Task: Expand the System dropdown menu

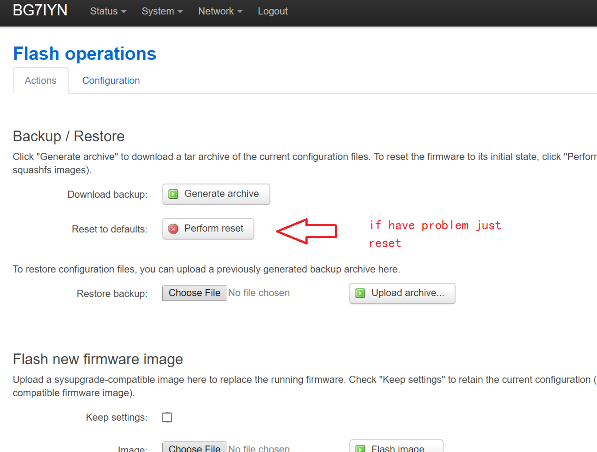Action: [x=162, y=11]
